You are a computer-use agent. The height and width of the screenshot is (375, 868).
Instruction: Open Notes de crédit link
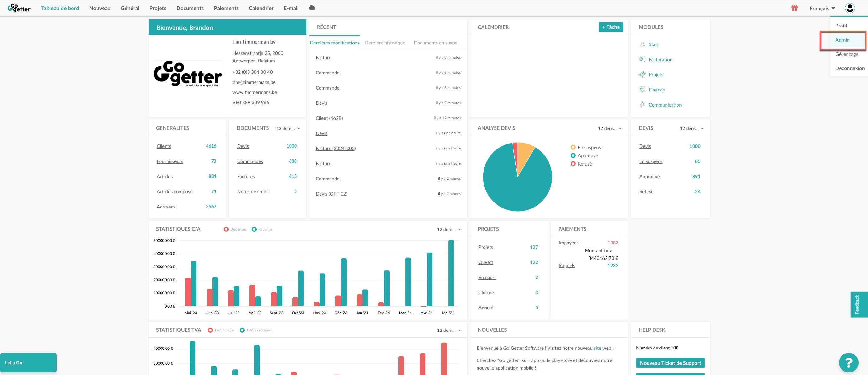tap(253, 192)
